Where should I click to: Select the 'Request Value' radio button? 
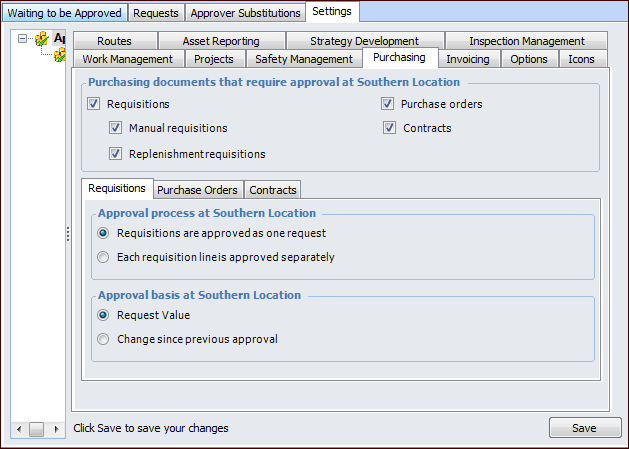tap(104, 315)
